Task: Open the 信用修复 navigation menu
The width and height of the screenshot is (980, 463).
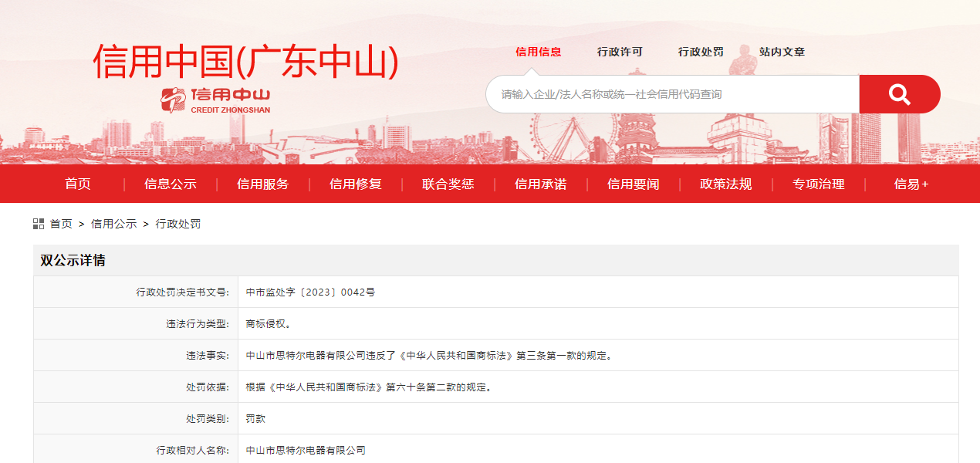Action: (356, 184)
